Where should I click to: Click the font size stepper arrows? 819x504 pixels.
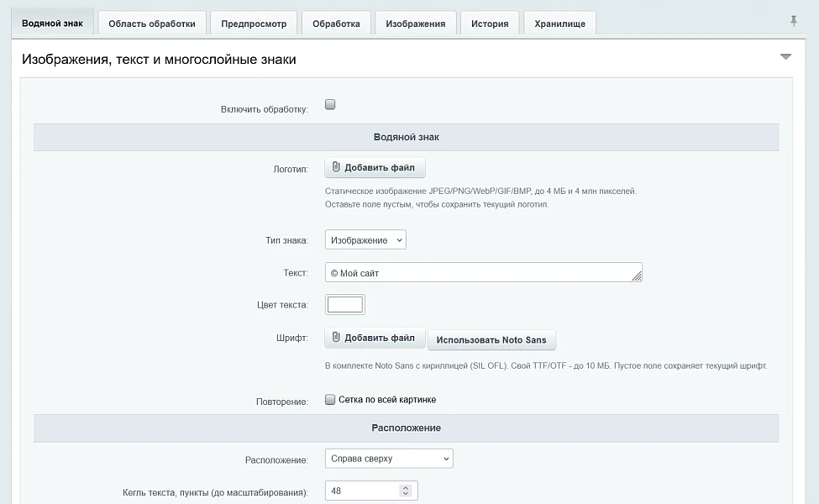(406, 491)
